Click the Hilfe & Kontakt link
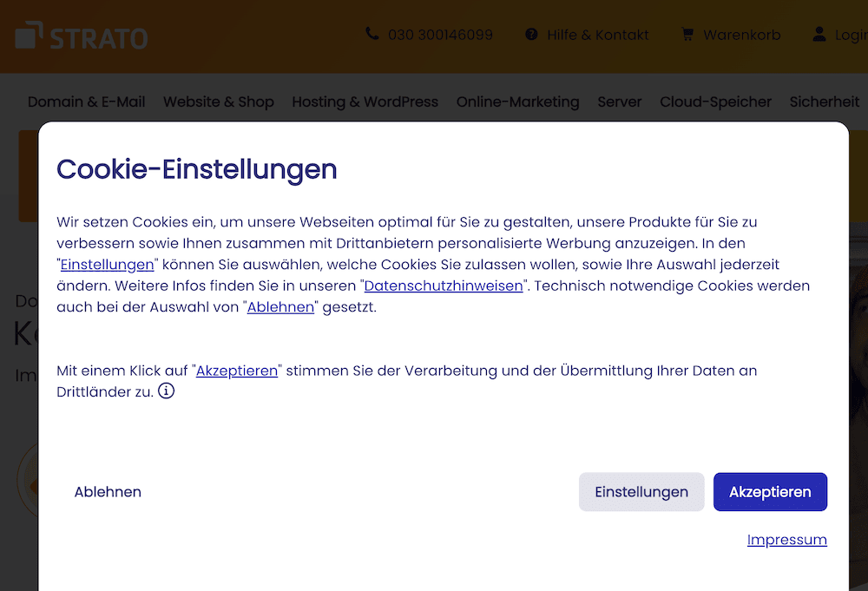868x591 pixels. coord(597,35)
